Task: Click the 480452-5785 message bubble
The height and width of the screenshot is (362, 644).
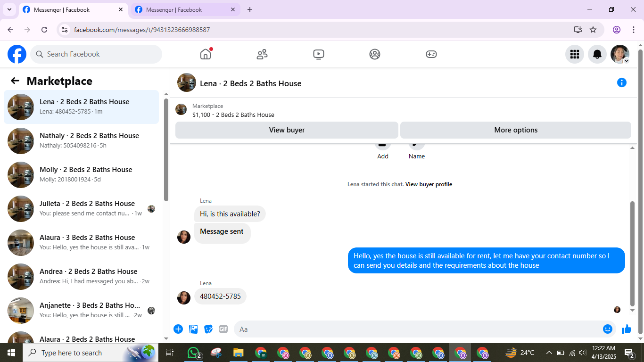Action: click(x=220, y=296)
